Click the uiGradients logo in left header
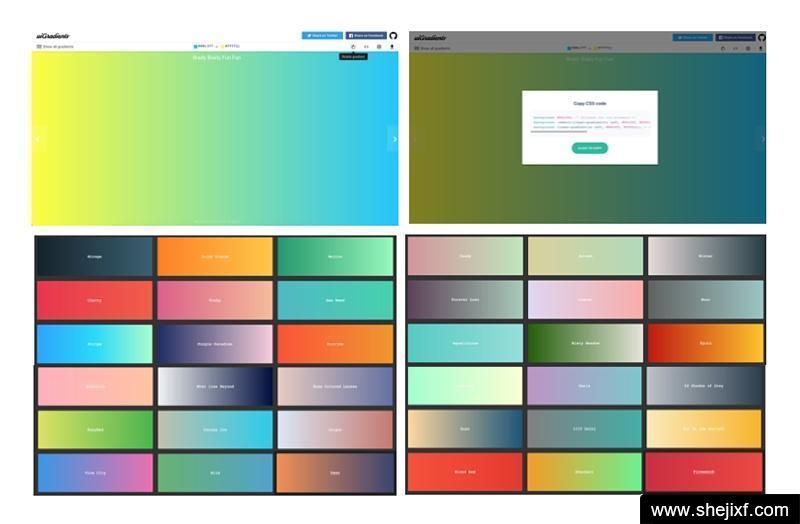 51,35
